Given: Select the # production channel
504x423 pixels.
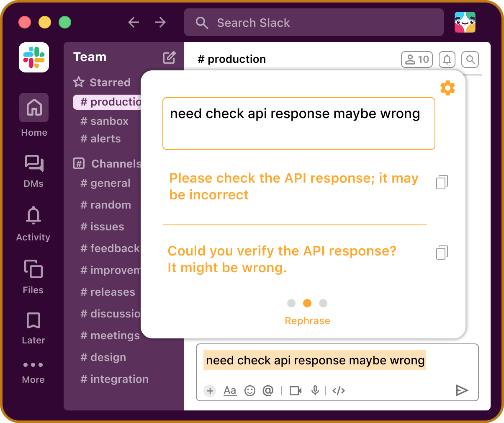Looking at the screenshot, I should tap(107, 102).
